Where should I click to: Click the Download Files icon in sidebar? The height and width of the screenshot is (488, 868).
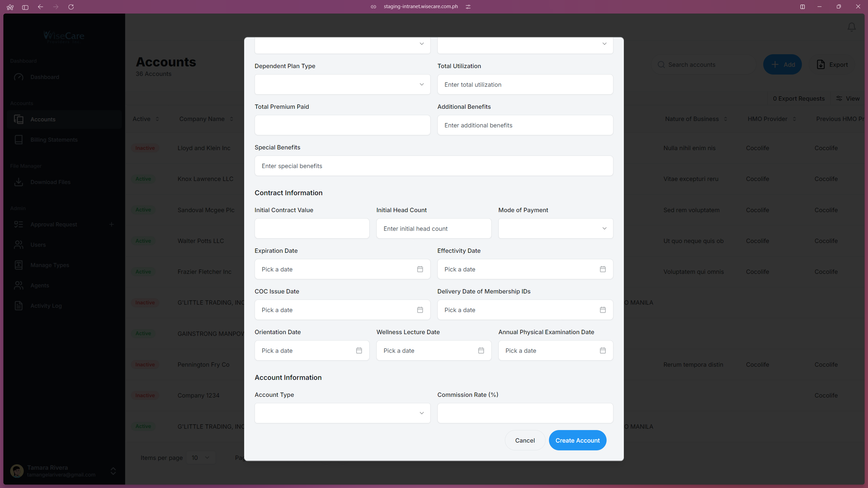(x=19, y=182)
